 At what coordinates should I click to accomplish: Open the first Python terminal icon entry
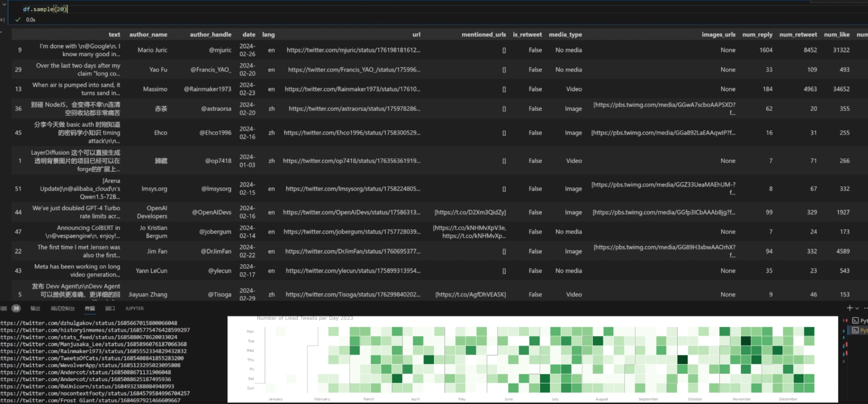coord(856,321)
